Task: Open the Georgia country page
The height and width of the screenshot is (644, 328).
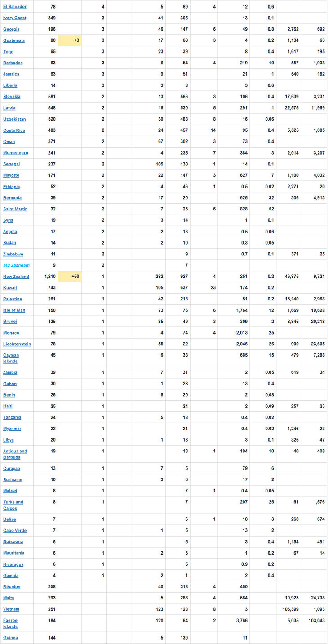Action: pyautogui.click(x=11, y=29)
